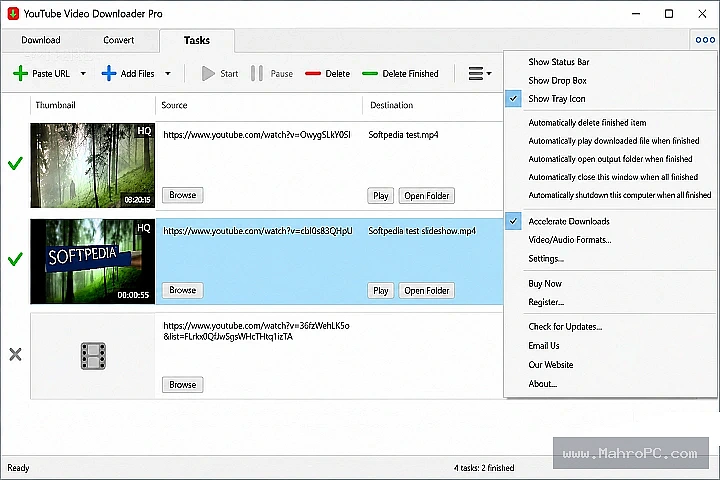The height and width of the screenshot is (480, 720).
Task: Uncheck Accelerate Downloads option
Action: 569,221
